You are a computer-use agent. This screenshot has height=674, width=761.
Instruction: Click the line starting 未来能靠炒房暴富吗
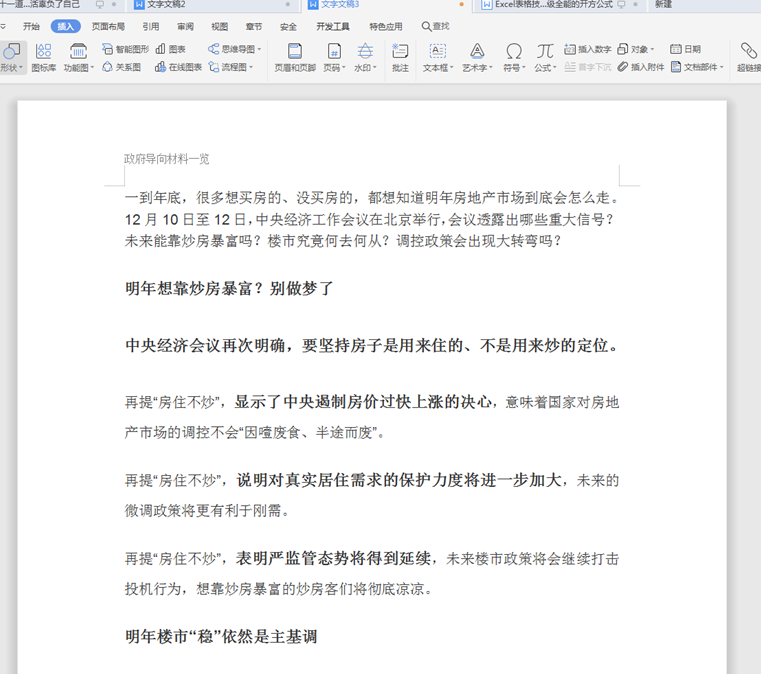(x=343, y=241)
